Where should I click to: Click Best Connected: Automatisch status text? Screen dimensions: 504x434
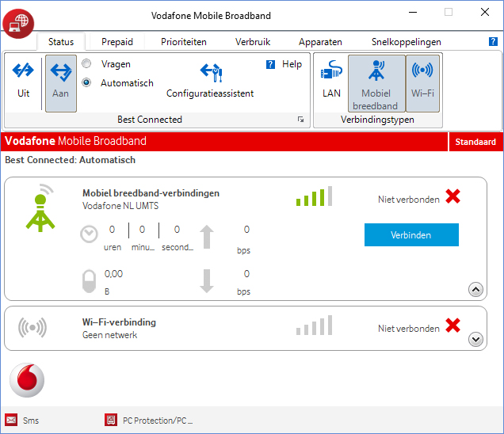[x=70, y=160]
